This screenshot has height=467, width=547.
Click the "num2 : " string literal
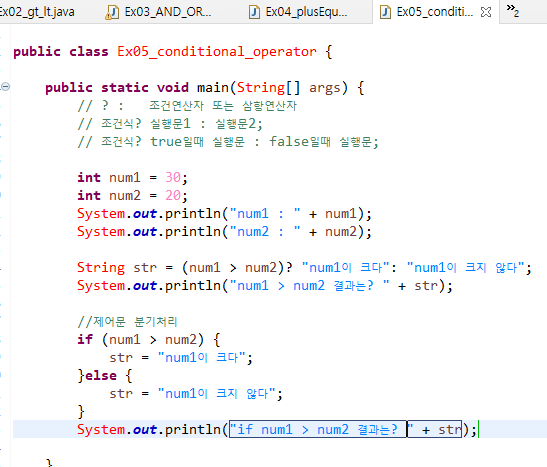265,231
